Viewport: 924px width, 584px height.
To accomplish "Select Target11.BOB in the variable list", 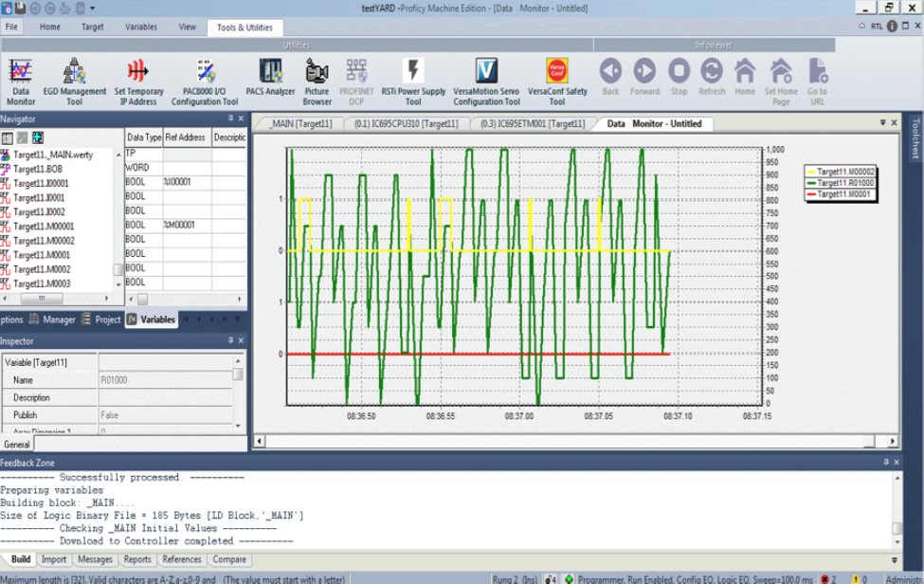I will (x=38, y=169).
